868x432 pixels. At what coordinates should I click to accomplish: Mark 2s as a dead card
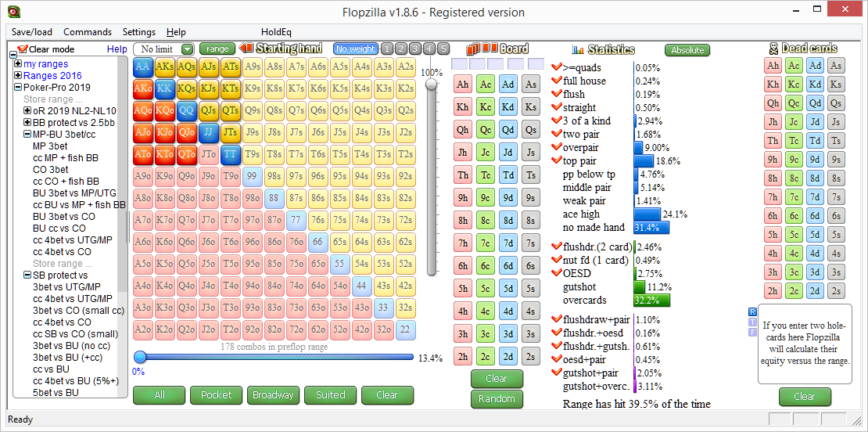click(x=837, y=291)
